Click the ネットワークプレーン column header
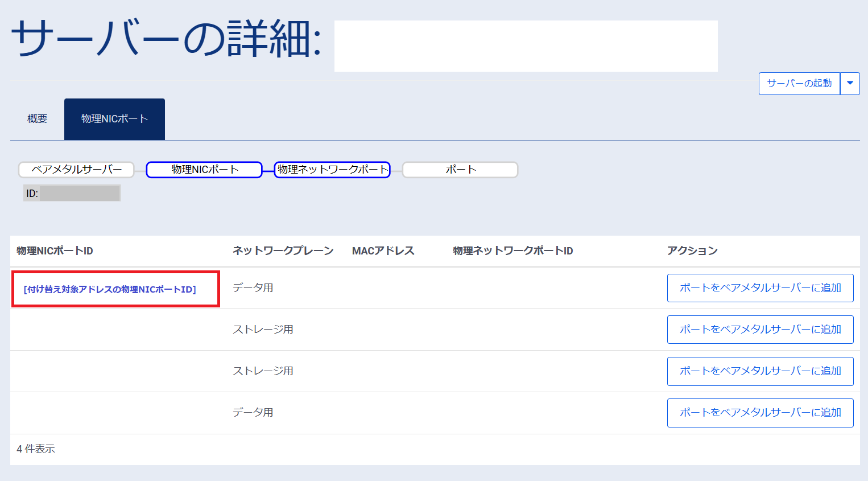Image resolution: width=868 pixels, height=481 pixels. 283,251
